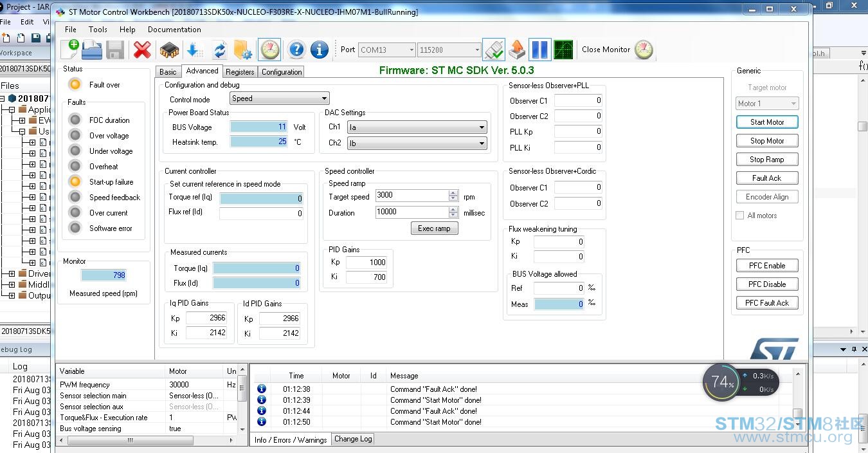Click the Start-up failure fault indicator
The height and width of the screenshot is (453, 868).
tap(75, 182)
